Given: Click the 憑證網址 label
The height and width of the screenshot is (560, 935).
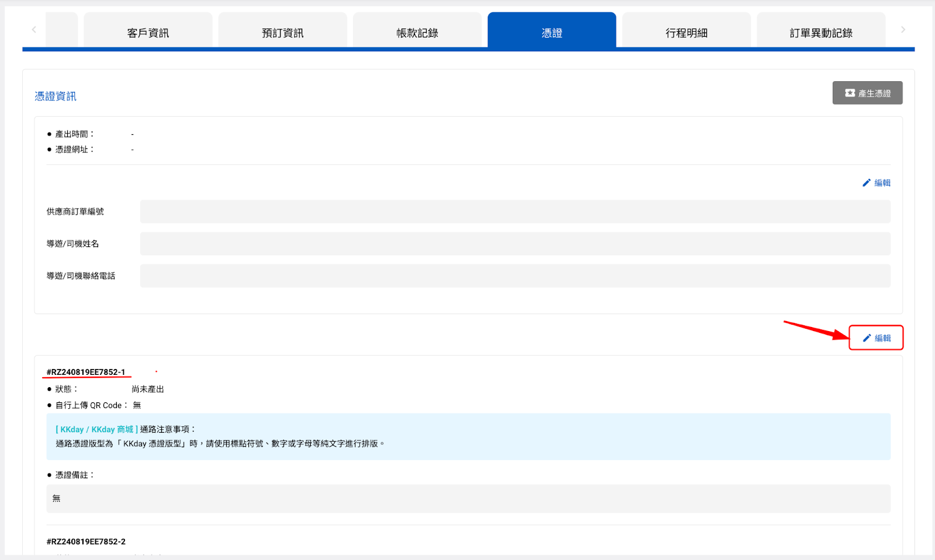Looking at the screenshot, I should click(75, 149).
